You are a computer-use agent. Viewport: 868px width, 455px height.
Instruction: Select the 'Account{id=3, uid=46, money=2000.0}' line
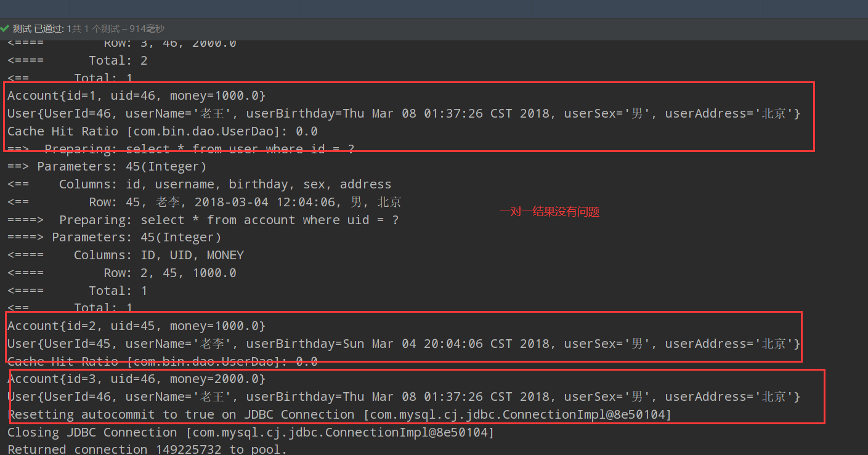tap(137, 379)
